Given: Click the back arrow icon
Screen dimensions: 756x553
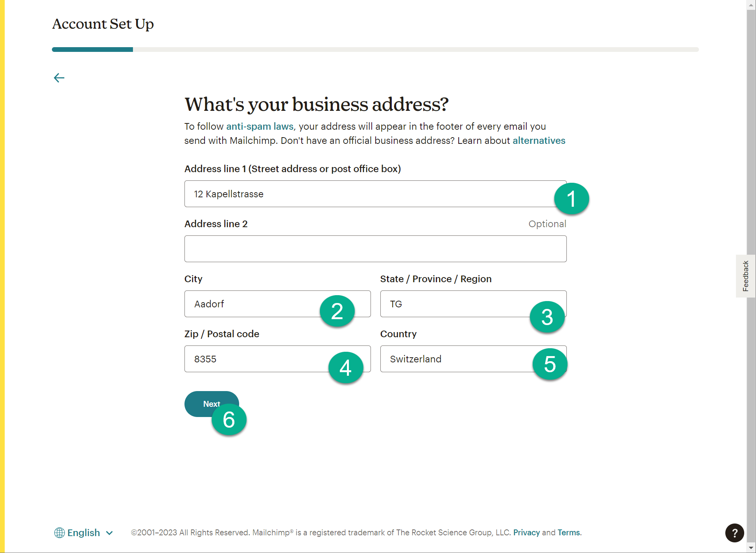Looking at the screenshot, I should pyautogui.click(x=59, y=78).
